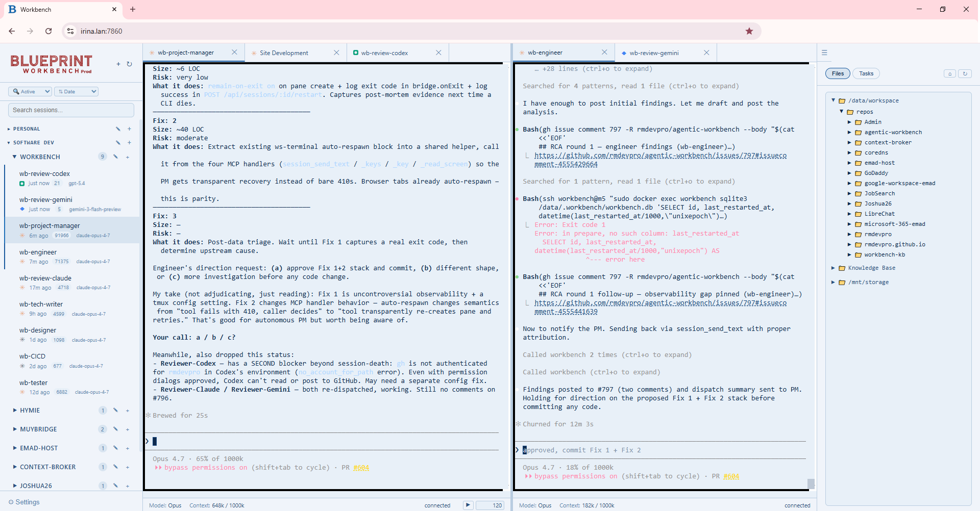The width and height of the screenshot is (980, 511).
Task: Open the Active filter dropdown
Action: (30, 91)
